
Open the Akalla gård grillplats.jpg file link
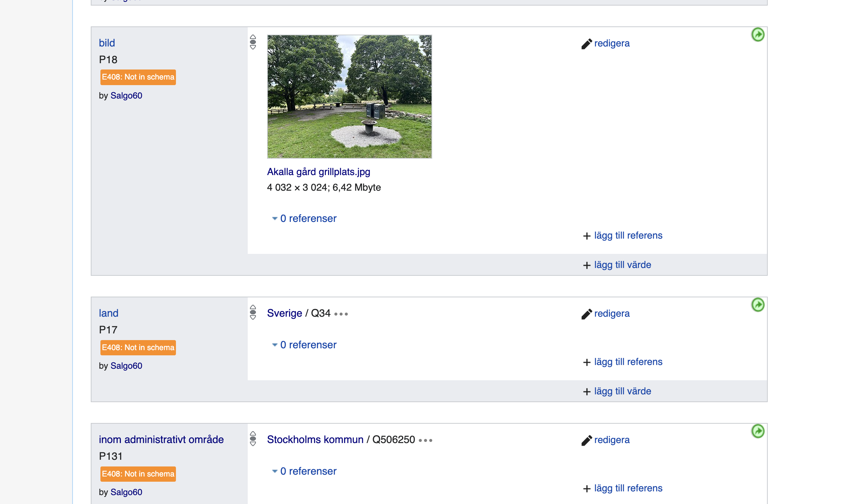tap(318, 172)
